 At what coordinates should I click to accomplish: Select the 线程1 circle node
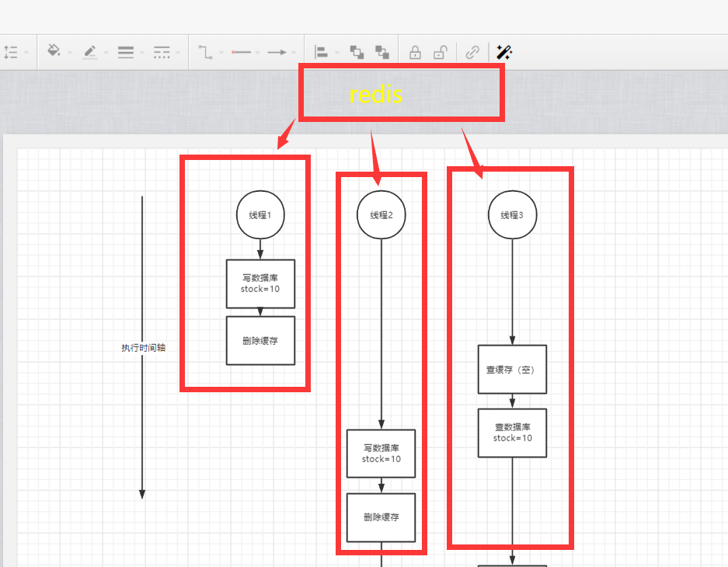point(260,214)
